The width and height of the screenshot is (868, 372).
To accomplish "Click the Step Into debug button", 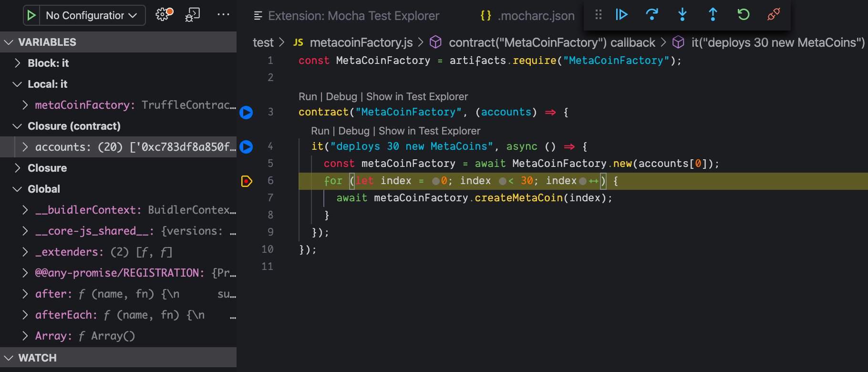I will click(x=682, y=14).
